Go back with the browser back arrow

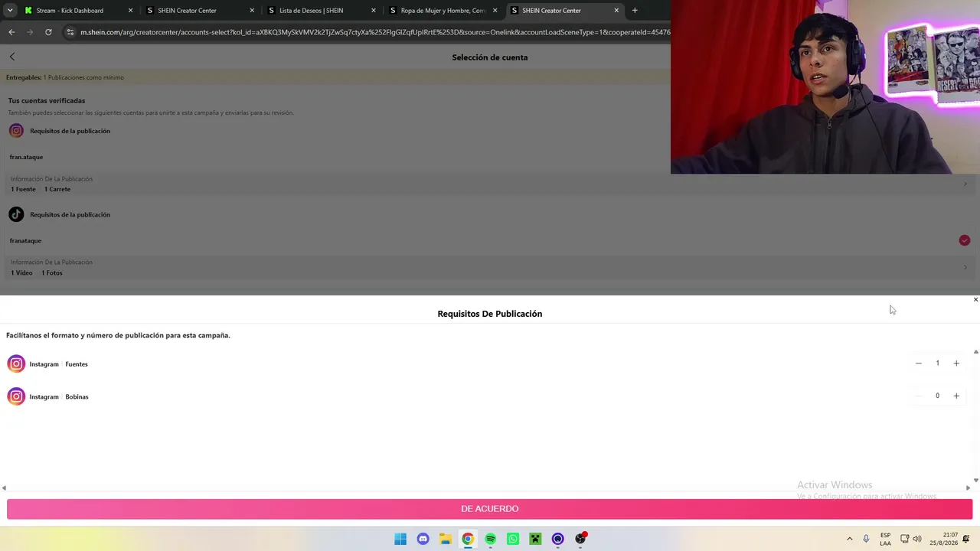click(x=11, y=32)
